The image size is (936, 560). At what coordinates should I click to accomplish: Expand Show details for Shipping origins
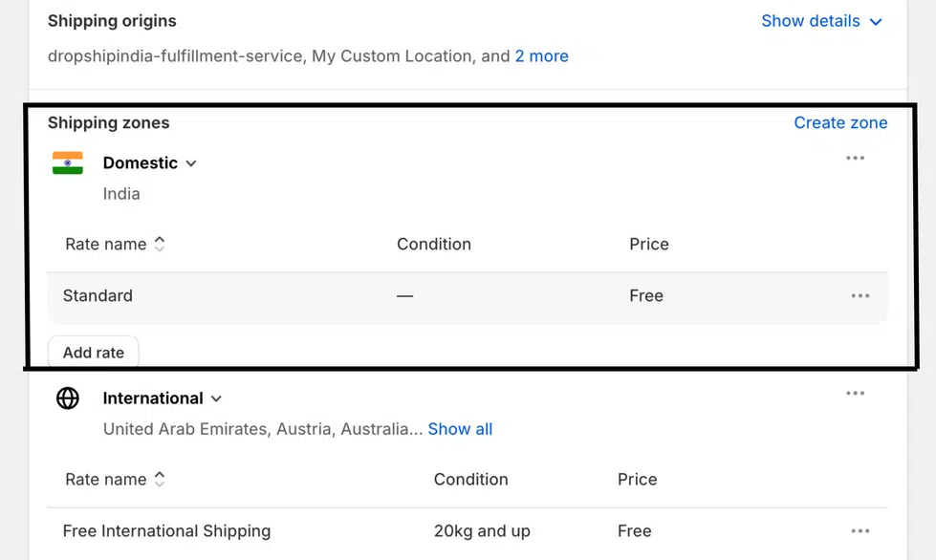point(822,20)
